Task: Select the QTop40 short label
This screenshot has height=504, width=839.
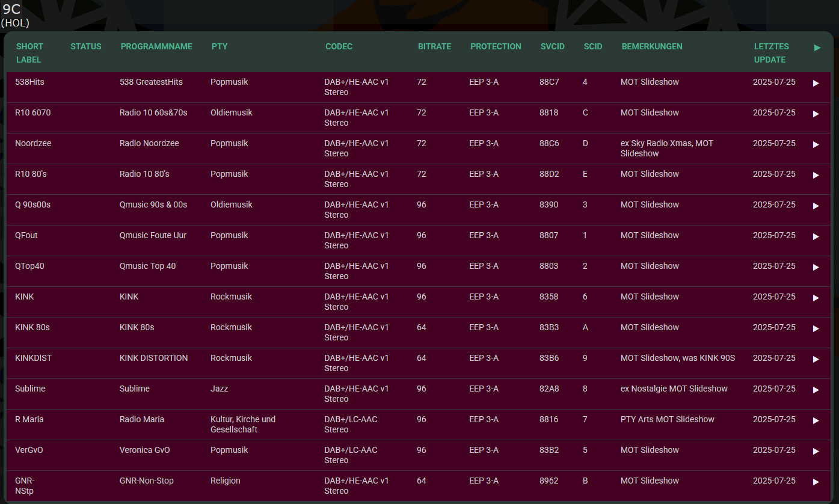Action: pyautogui.click(x=29, y=266)
